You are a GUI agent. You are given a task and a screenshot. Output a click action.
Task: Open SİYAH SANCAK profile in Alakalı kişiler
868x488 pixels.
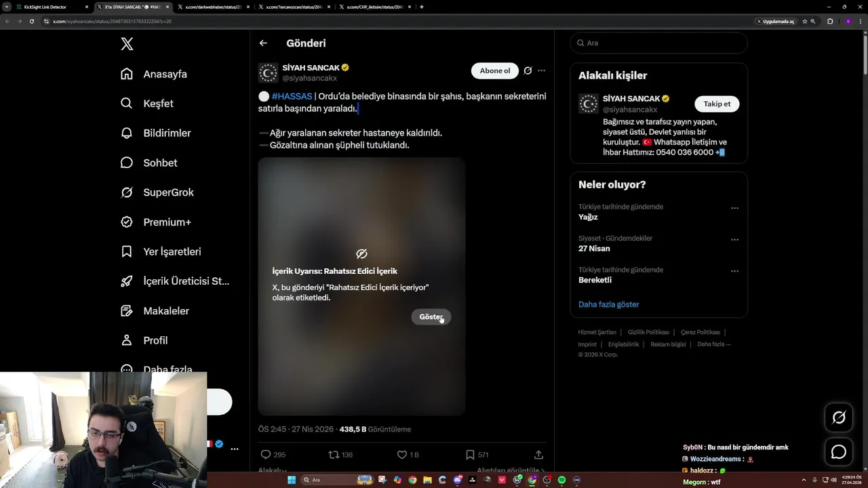[x=631, y=99]
